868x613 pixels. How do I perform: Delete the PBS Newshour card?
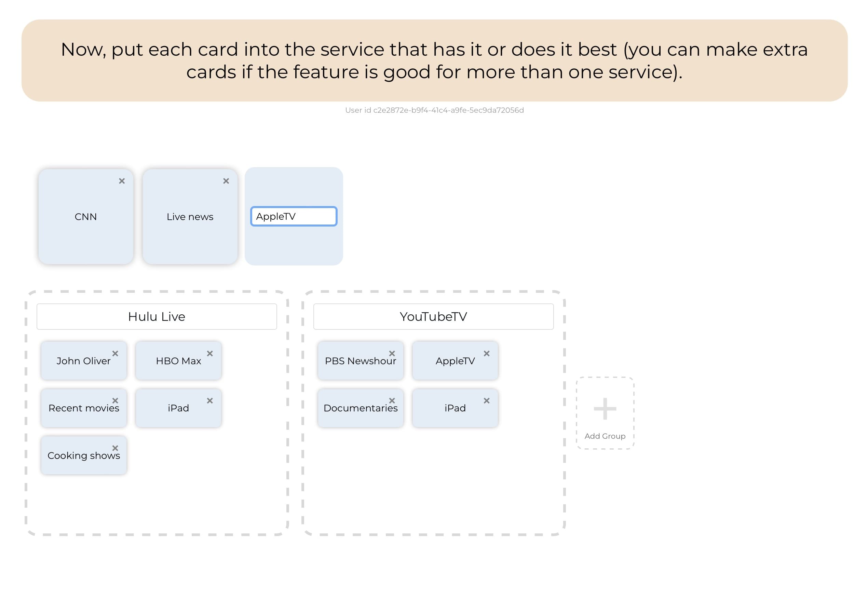[x=392, y=354]
